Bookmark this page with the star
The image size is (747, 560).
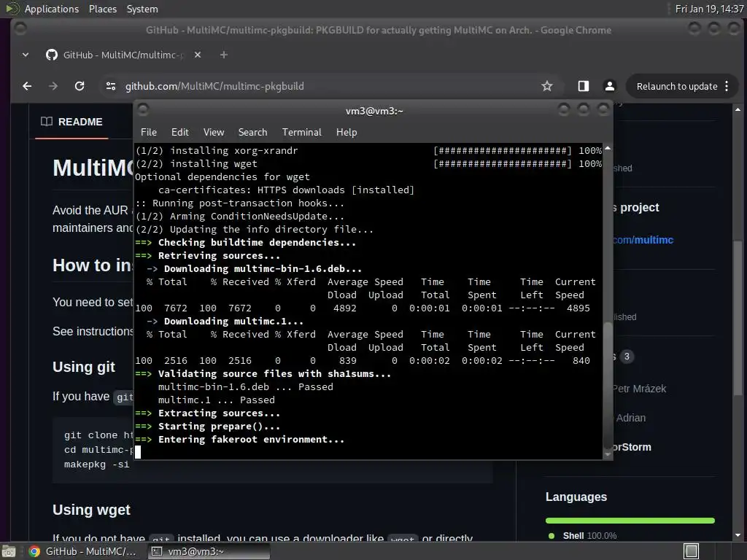[x=547, y=86]
